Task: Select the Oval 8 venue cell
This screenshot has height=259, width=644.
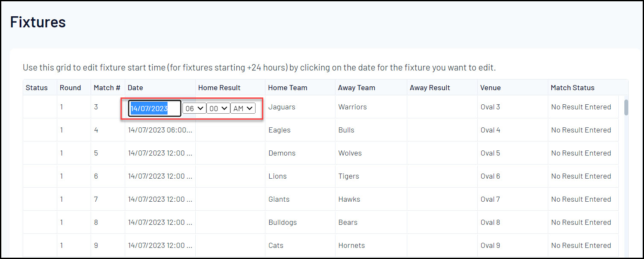Action: coord(513,222)
